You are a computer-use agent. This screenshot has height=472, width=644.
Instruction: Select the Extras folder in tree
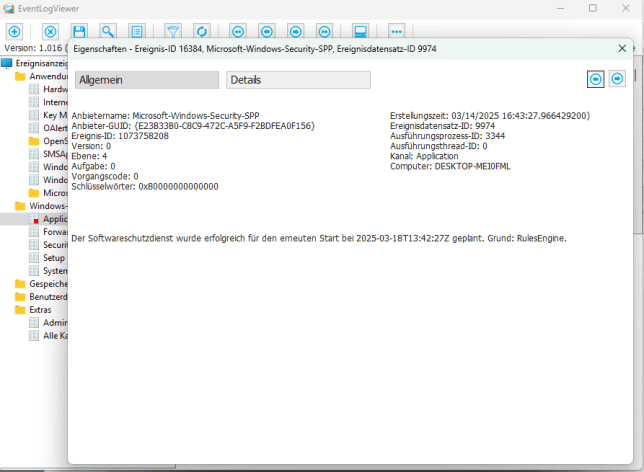click(40, 310)
